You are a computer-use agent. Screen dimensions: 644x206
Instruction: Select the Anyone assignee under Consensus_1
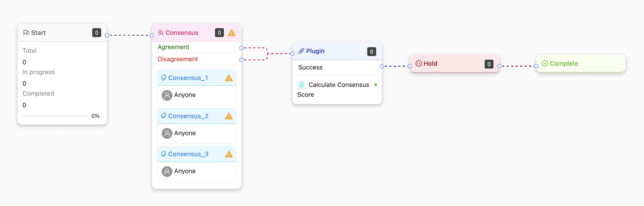(185, 95)
